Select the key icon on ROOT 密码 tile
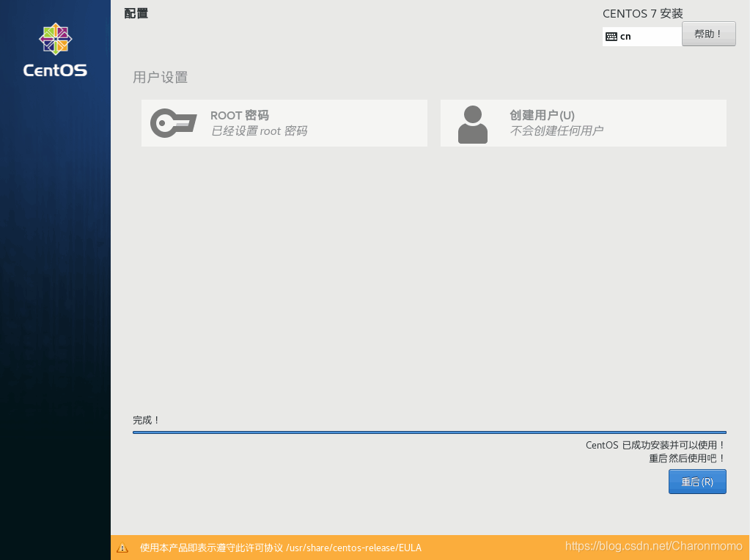The height and width of the screenshot is (560, 750). (174, 123)
